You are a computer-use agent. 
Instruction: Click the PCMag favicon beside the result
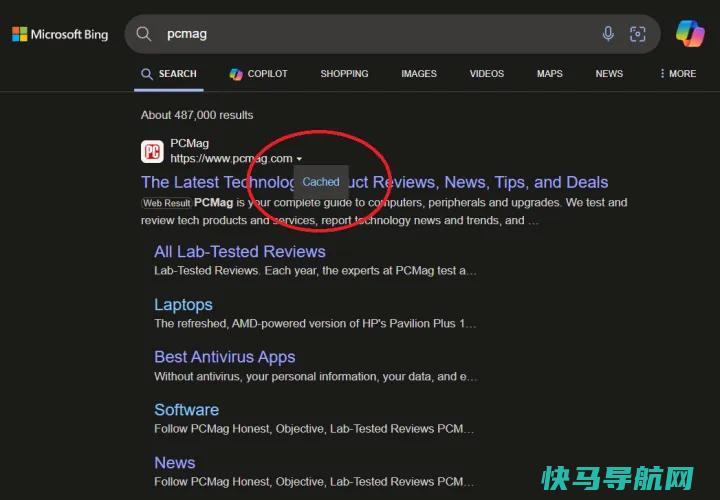[x=152, y=152]
